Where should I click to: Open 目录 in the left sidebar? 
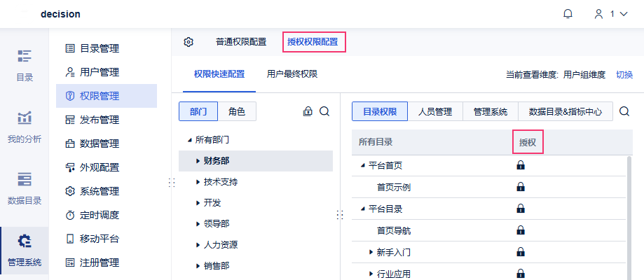pos(25,65)
